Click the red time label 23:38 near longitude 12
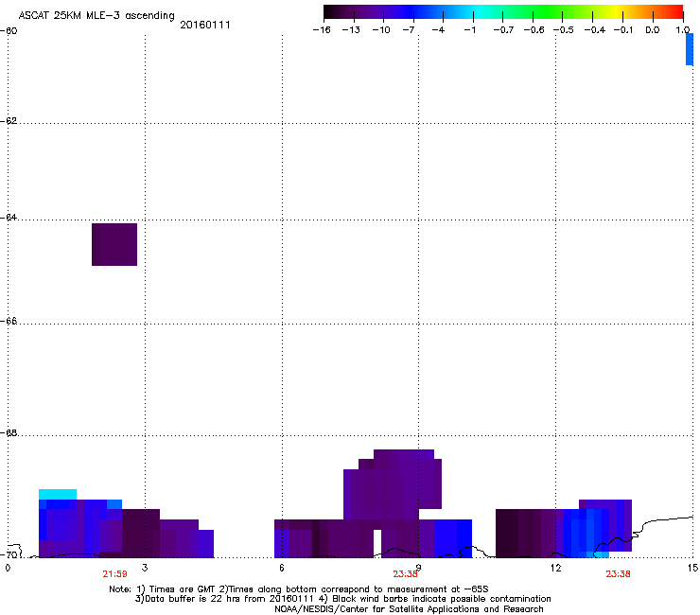The height and width of the screenshot is (615, 700). click(618, 574)
